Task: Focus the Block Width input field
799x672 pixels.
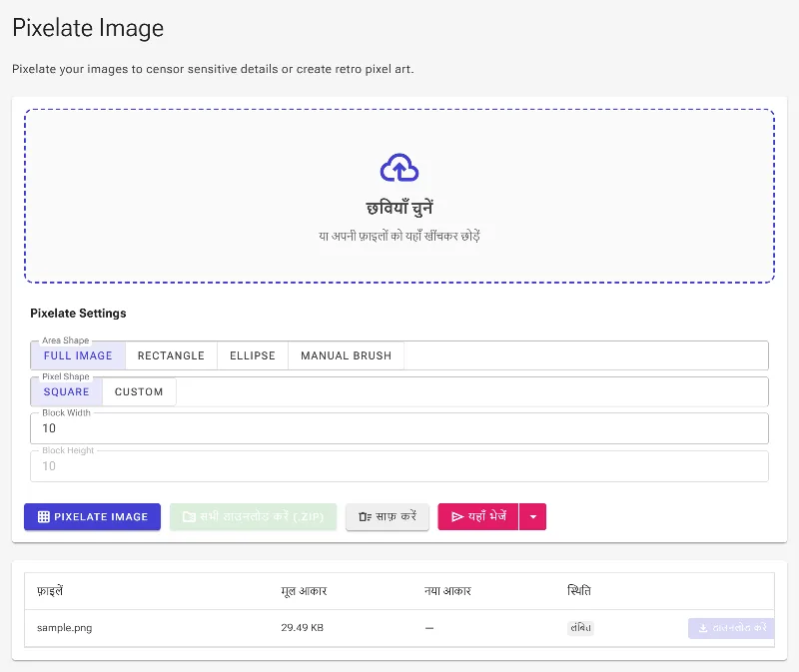Action: (x=399, y=428)
